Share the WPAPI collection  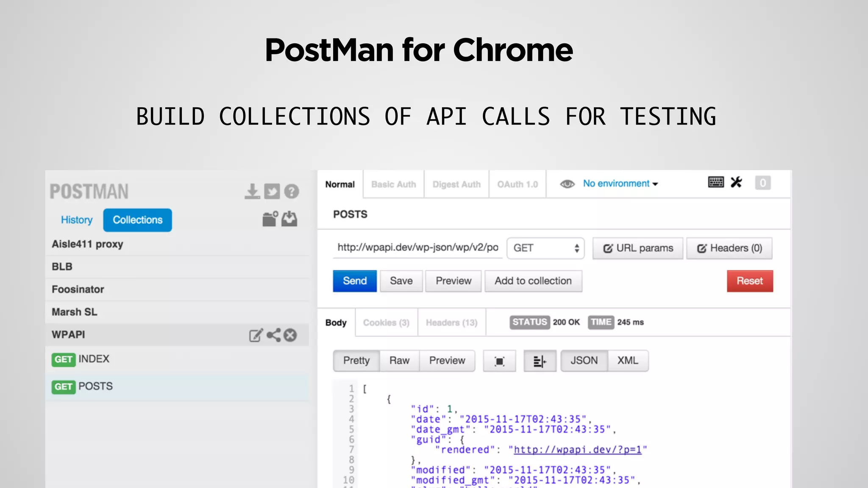click(273, 335)
